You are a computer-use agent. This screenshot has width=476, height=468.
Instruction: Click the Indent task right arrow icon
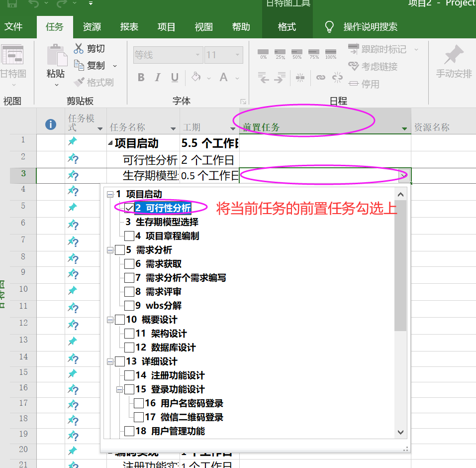point(280,78)
